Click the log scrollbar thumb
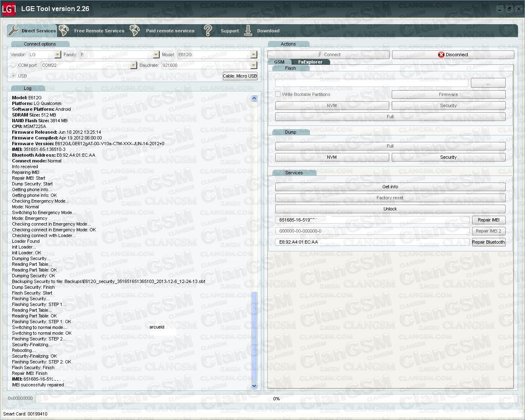Image resolution: width=525 pixels, height=420 pixels. coord(254,337)
